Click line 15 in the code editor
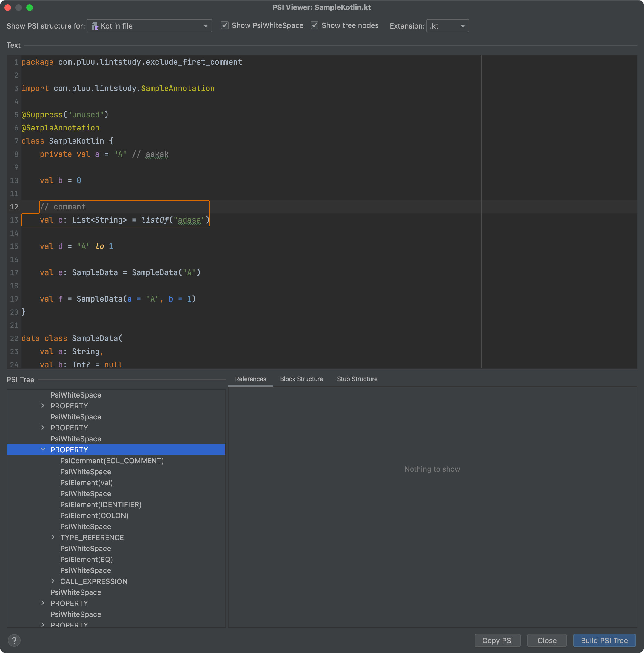The image size is (644, 653). point(76,246)
